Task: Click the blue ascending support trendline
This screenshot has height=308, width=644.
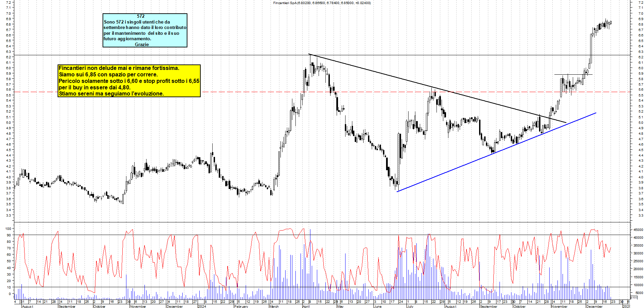Action: tap(496, 152)
